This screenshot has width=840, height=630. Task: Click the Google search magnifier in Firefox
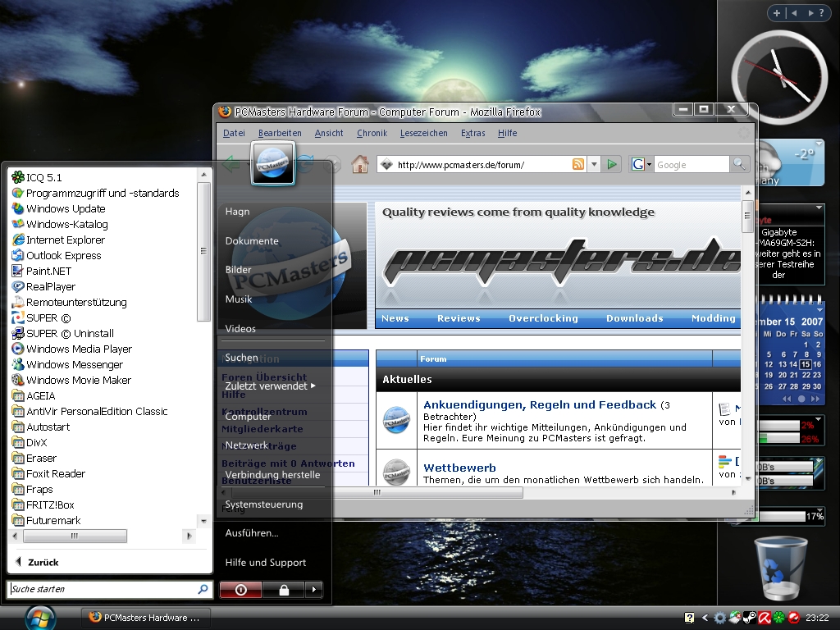click(739, 164)
